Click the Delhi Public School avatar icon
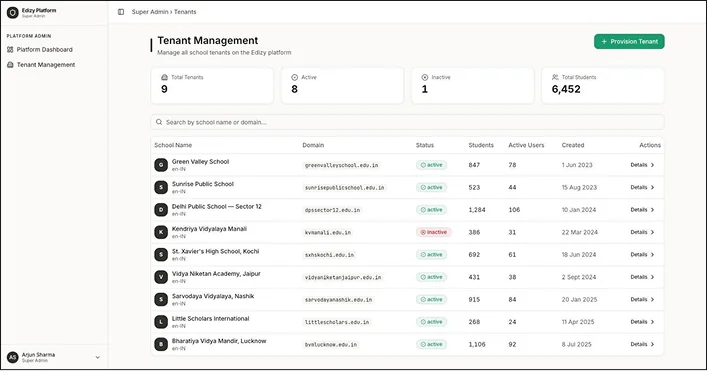Screen dimensions: 707x371 click(161, 210)
